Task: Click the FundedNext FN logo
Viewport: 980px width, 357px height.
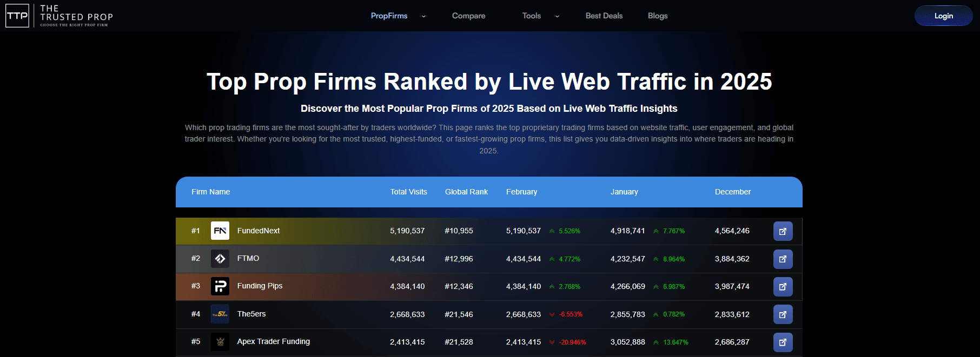Action: [x=220, y=231]
